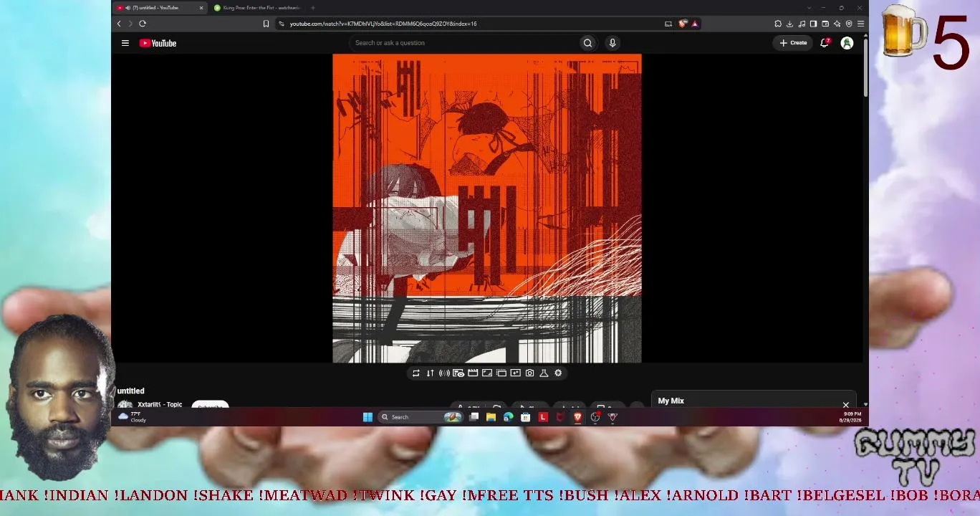The image size is (980, 516).
Task: Bookmark this page with the bookmark icon
Action: coord(266,24)
